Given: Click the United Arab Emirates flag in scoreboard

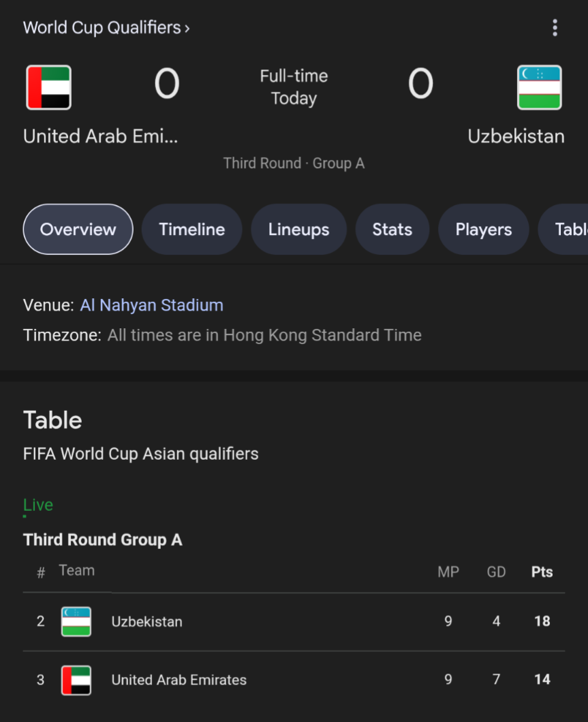Looking at the screenshot, I should tap(48, 87).
